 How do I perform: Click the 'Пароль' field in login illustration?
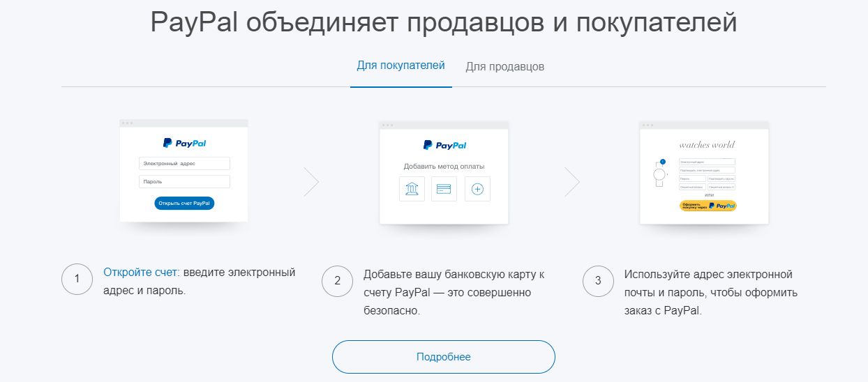(184, 181)
